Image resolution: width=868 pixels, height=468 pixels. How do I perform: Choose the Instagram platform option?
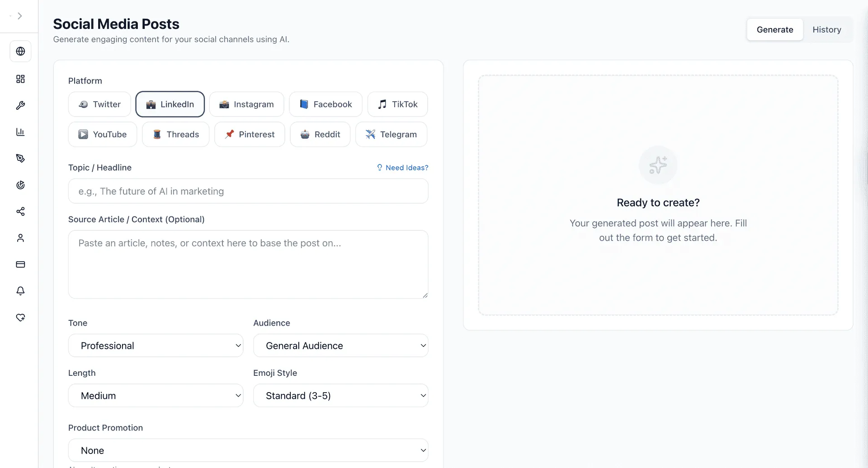[246, 104]
